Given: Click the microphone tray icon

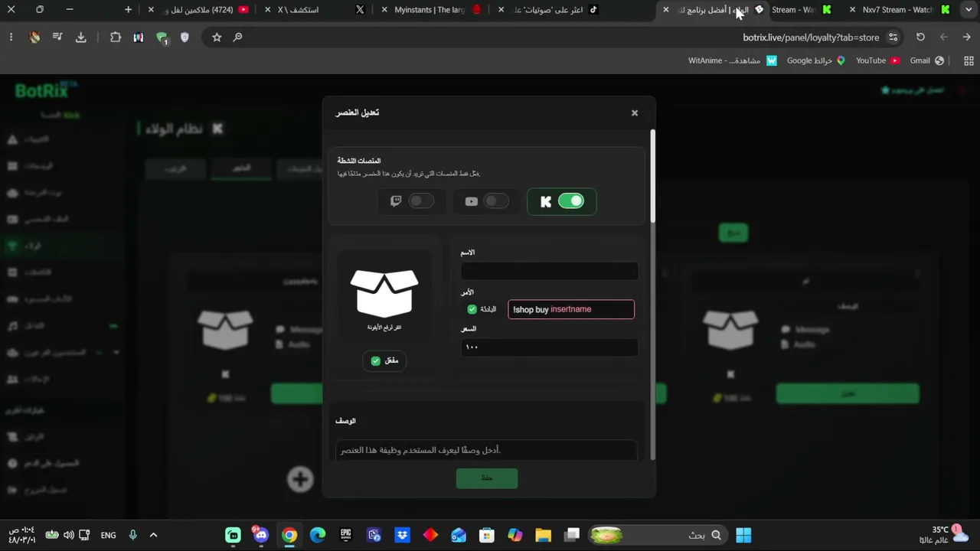Looking at the screenshot, I should [132, 535].
